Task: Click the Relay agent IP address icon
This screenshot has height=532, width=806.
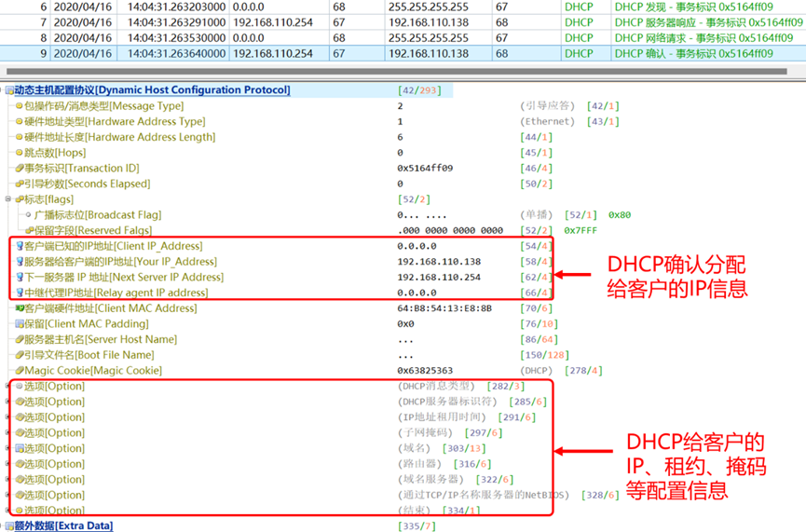Action: coord(20,293)
